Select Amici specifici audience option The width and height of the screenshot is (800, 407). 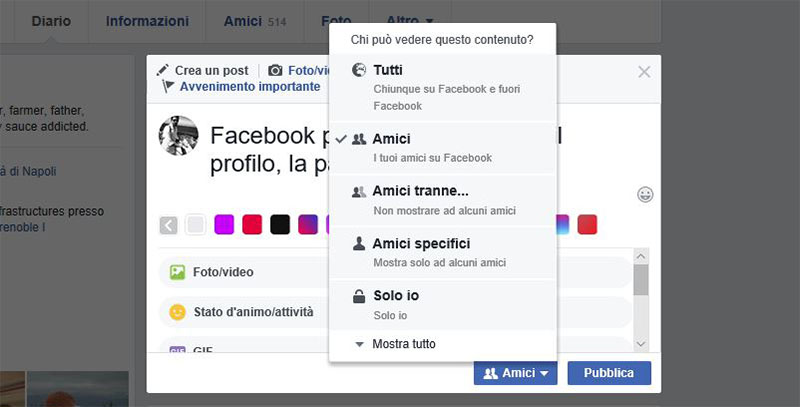click(442, 252)
